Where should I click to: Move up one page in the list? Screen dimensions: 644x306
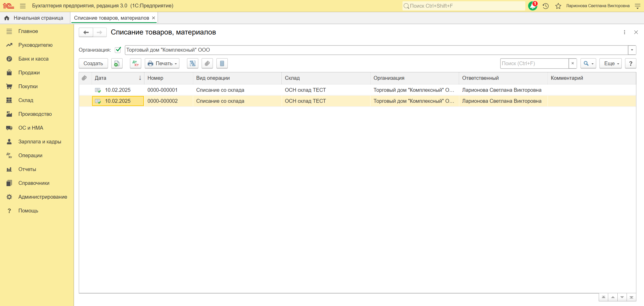point(613,297)
